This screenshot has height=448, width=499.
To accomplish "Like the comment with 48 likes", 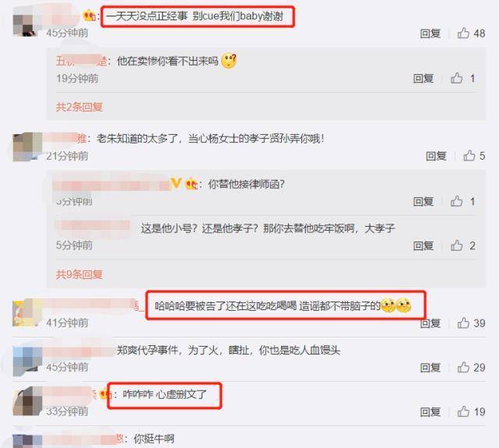I will coord(463,33).
